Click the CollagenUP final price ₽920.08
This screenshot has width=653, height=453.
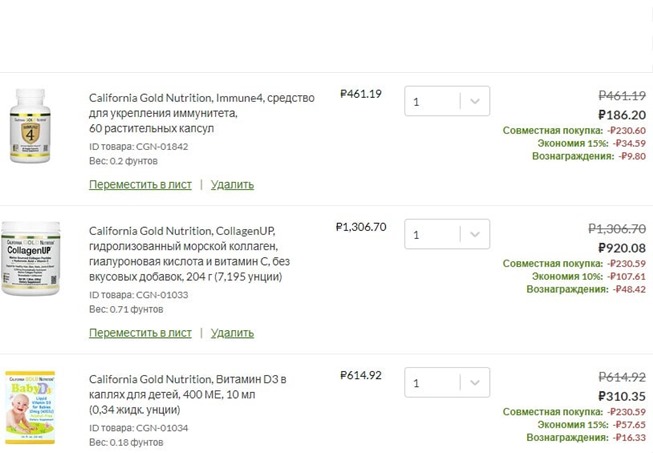pos(621,248)
